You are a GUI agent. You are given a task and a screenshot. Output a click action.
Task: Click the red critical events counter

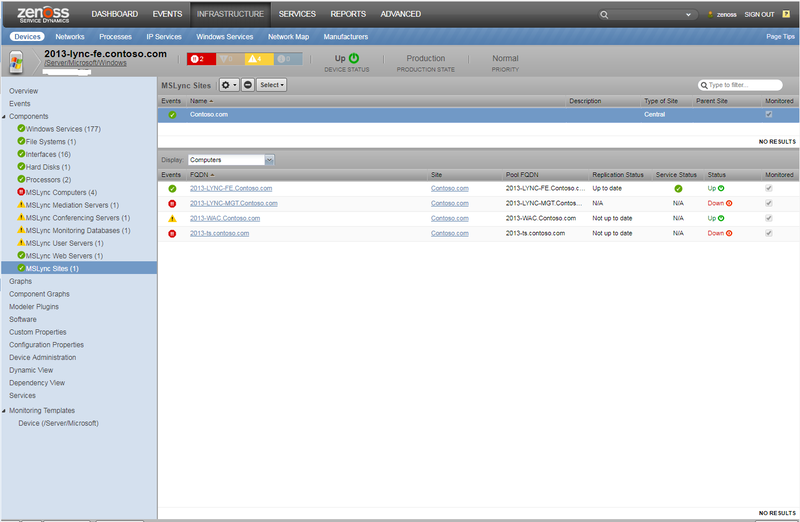(x=202, y=59)
